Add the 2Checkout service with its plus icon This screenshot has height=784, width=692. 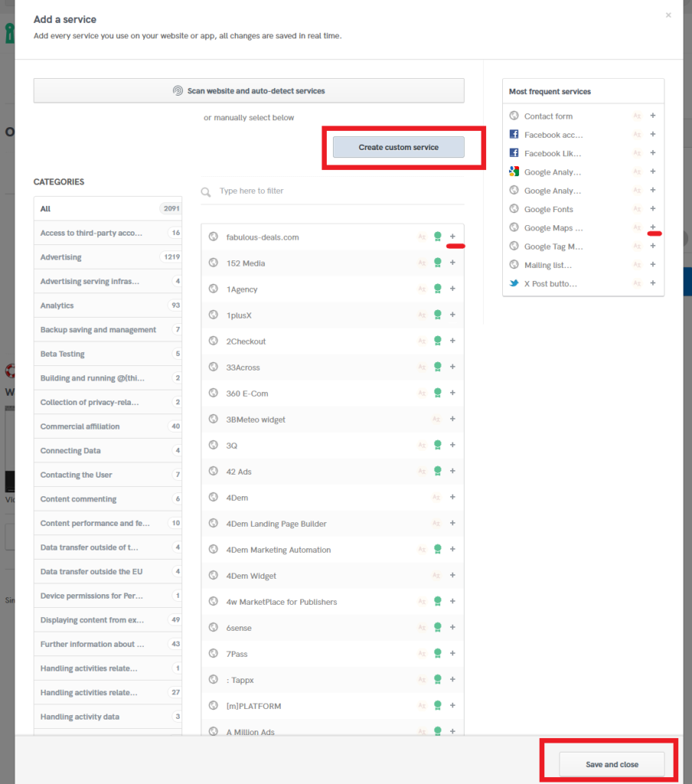(x=452, y=341)
